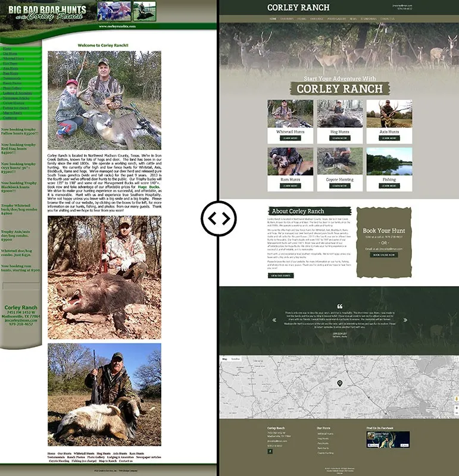This screenshot has width=459, height=476.
Task: Click Learn More under Whitetail Hunts
Action: (290, 138)
